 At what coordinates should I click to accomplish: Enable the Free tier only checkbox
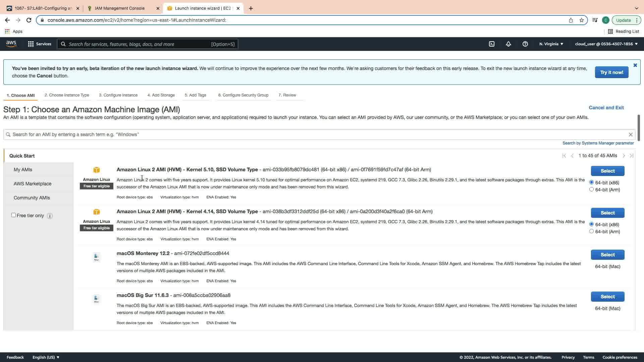coord(14,215)
